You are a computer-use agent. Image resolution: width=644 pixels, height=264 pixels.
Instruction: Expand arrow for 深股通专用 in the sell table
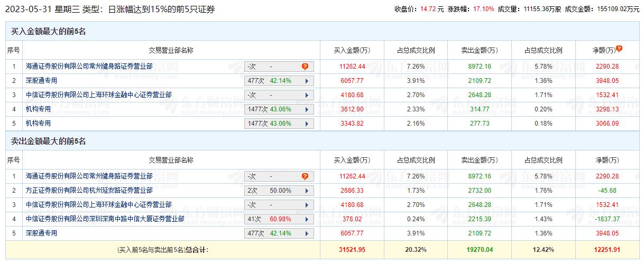306,234
